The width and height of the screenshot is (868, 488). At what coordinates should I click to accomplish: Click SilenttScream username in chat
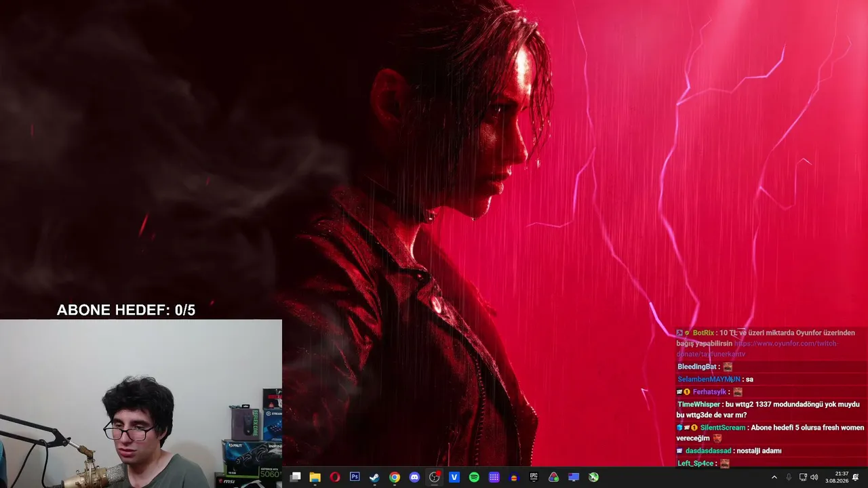coord(723,428)
